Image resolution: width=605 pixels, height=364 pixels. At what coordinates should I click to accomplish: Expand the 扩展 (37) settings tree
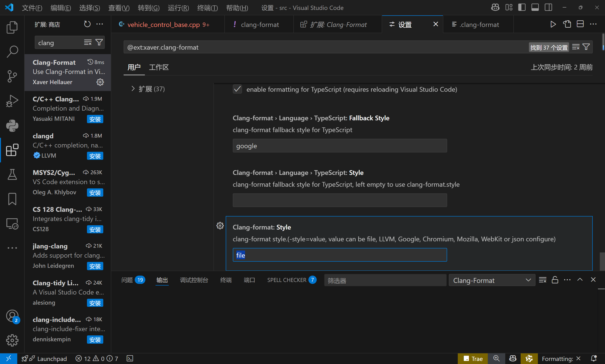pyautogui.click(x=133, y=89)
